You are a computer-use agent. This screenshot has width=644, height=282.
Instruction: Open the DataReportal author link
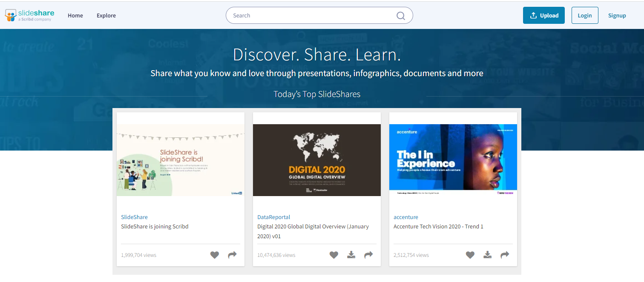pyautogui.click(x=274, y=217)
